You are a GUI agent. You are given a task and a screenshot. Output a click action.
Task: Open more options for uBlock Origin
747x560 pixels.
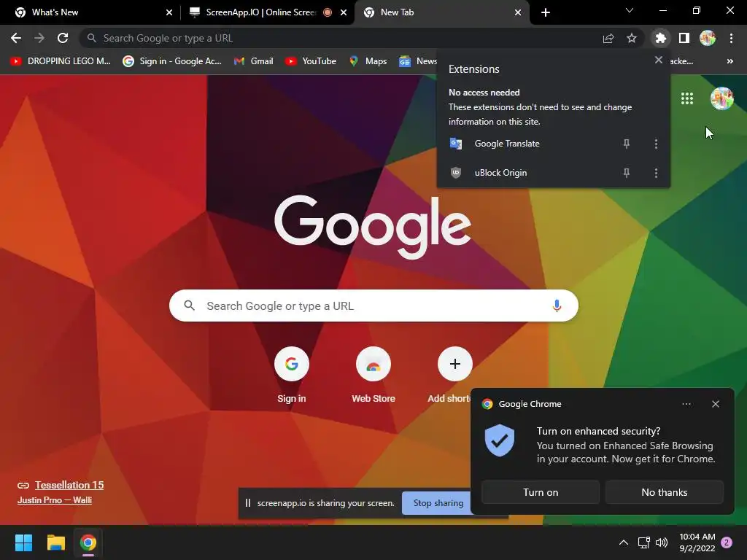(x=656, y=173)
